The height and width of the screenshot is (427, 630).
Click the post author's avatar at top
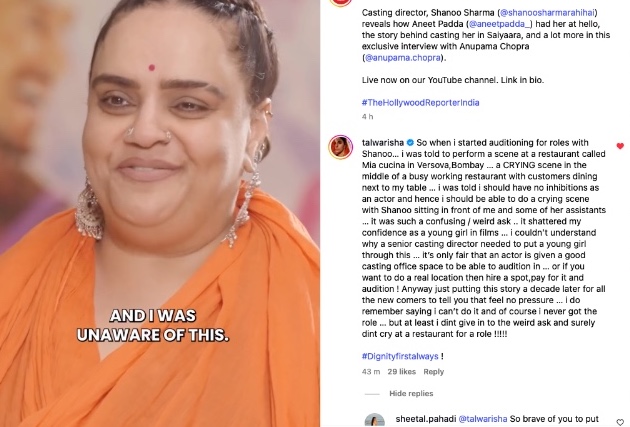point(340,2)
